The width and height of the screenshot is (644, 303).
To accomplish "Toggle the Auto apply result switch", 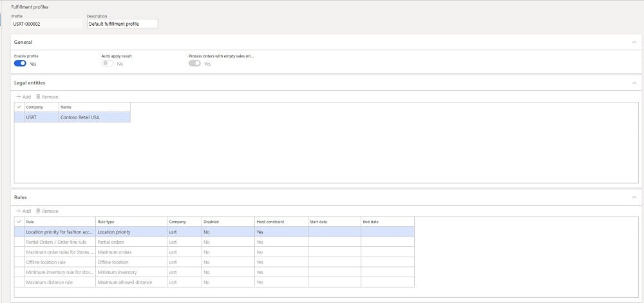I will click(x=108, y=64).
